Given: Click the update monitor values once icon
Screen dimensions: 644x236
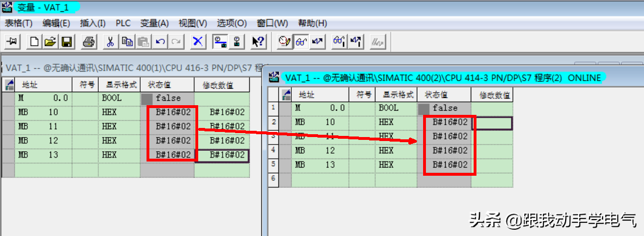Looking at the screenshot, I should pyautogui.click(x=340, y=42).
